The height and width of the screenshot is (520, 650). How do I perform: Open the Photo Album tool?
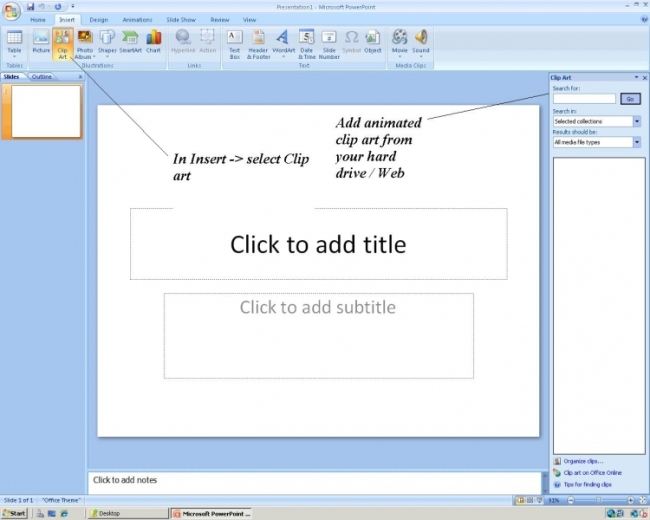pyautogui.click(x=85, y=44)
